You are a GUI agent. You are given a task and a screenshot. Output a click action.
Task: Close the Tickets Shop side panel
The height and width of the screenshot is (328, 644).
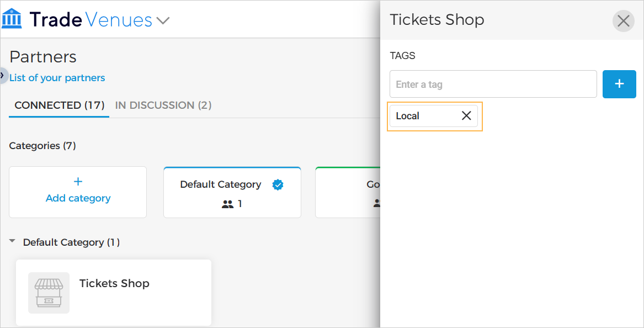click(x=623, y=21)
